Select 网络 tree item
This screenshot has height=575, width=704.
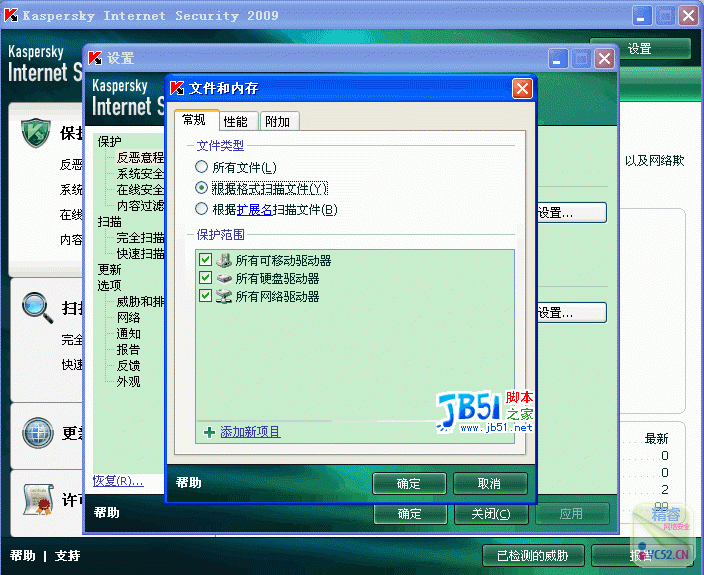tap(128, 318)
